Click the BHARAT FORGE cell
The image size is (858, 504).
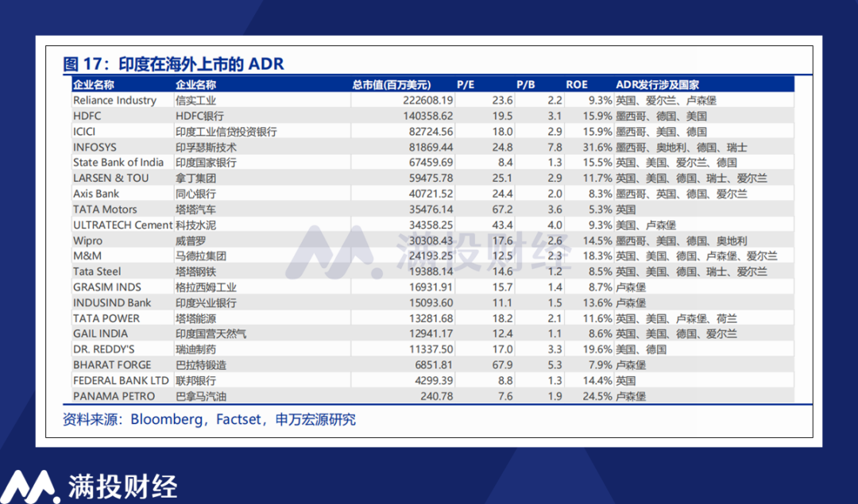tap(112, 364)
